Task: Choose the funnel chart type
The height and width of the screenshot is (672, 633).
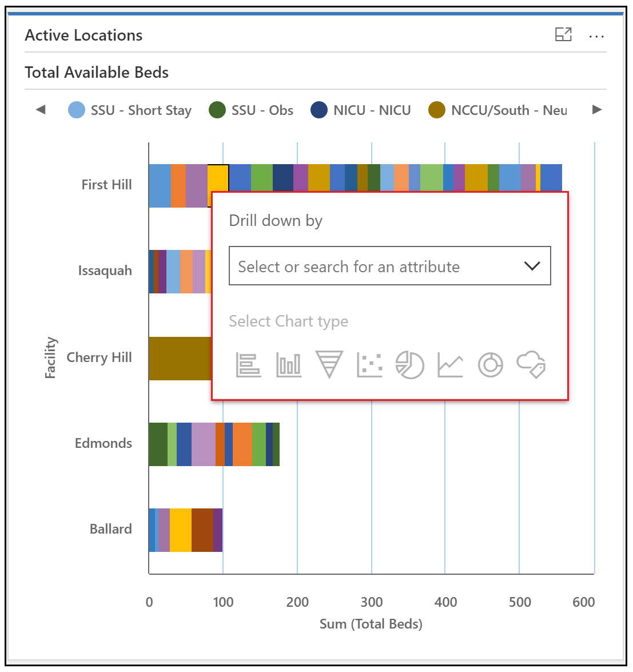Action: [x=329, y=364]
